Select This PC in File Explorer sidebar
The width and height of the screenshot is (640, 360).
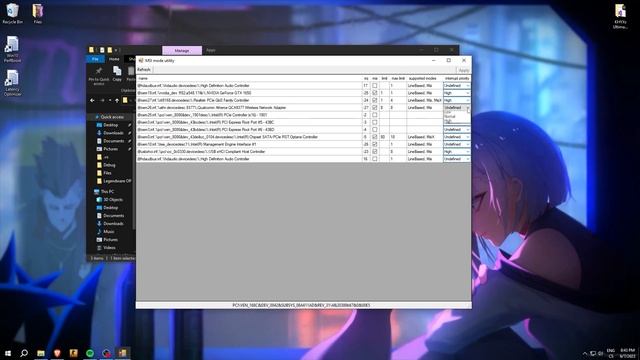[x=104, y=191]
